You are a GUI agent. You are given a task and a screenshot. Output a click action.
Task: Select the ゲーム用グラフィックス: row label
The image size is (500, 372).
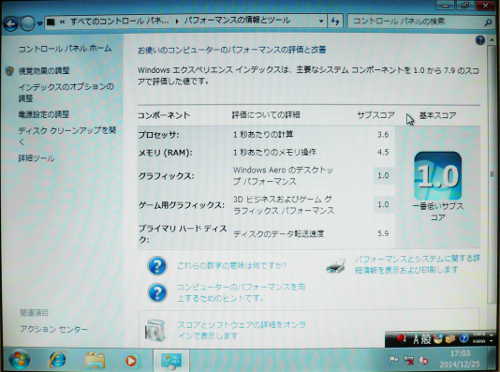(x=182, y=205)
